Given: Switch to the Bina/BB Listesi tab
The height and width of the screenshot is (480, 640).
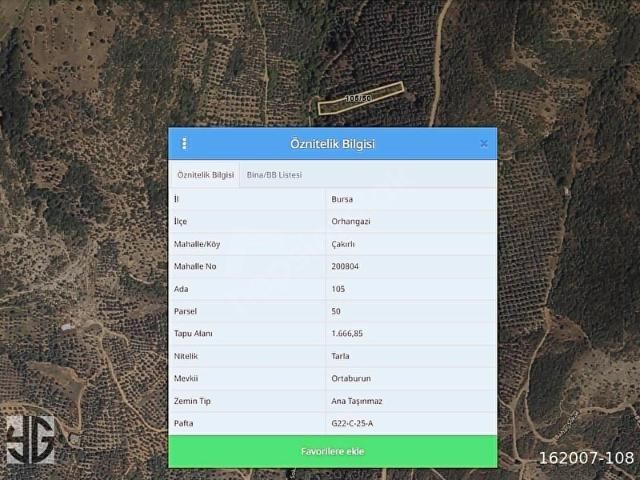Looking at the screenshot, I should [x=274, y=175].
